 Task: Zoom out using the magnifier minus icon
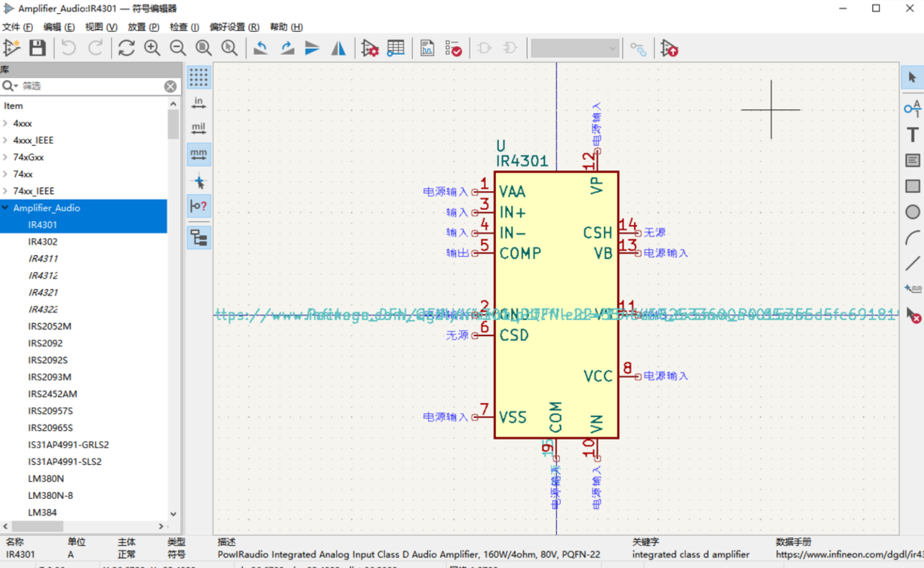pos(178,48)
